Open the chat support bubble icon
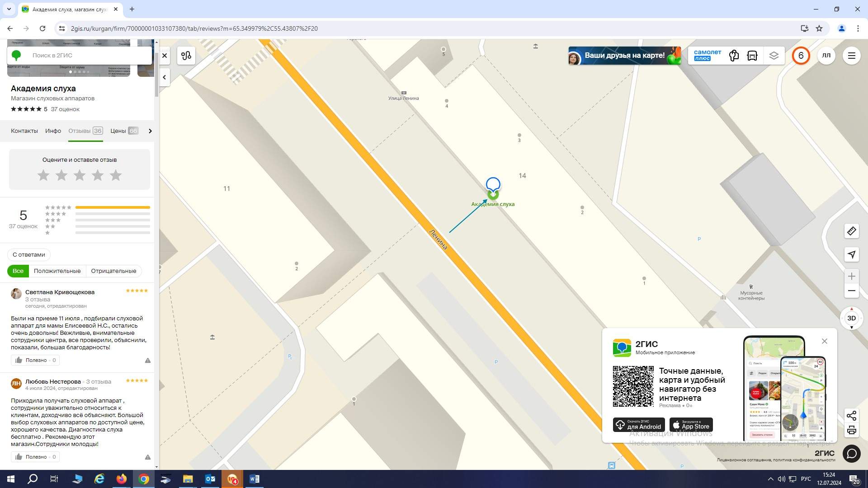Viewport: 868px width, 488px height. 852,453
